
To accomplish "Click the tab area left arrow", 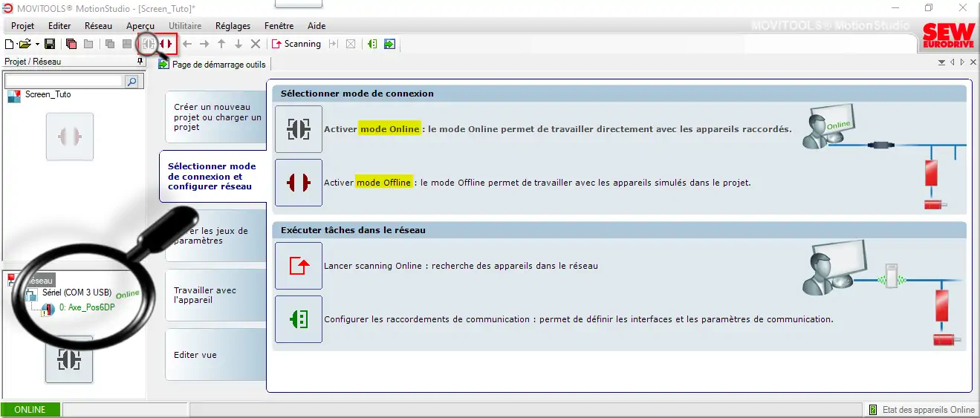I will point(953,62).
